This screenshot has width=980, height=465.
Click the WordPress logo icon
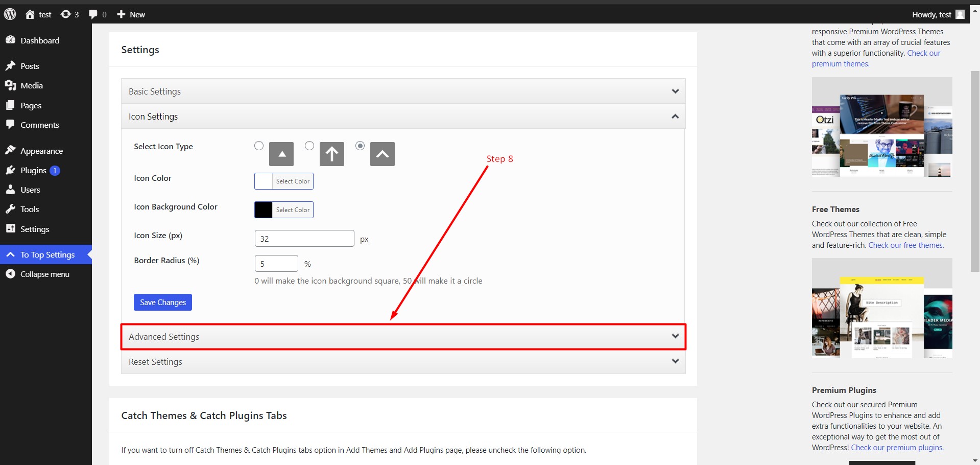(x=10, y=14)
